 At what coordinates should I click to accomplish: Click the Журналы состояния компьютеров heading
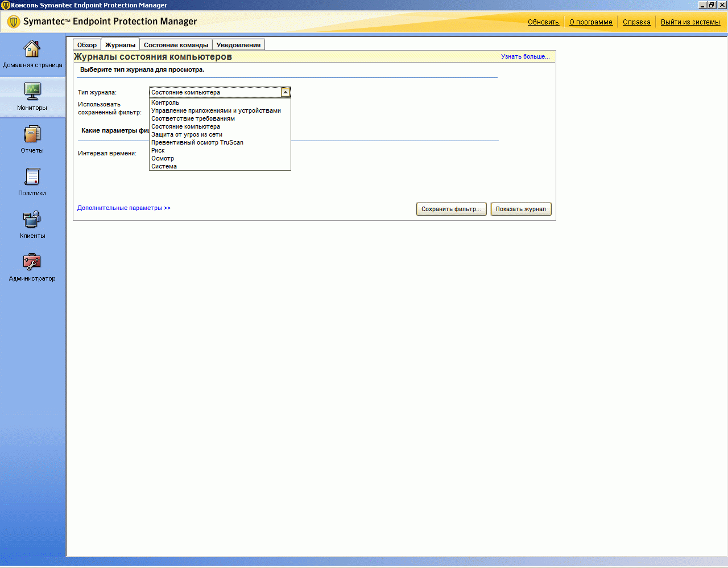point(153,57)
